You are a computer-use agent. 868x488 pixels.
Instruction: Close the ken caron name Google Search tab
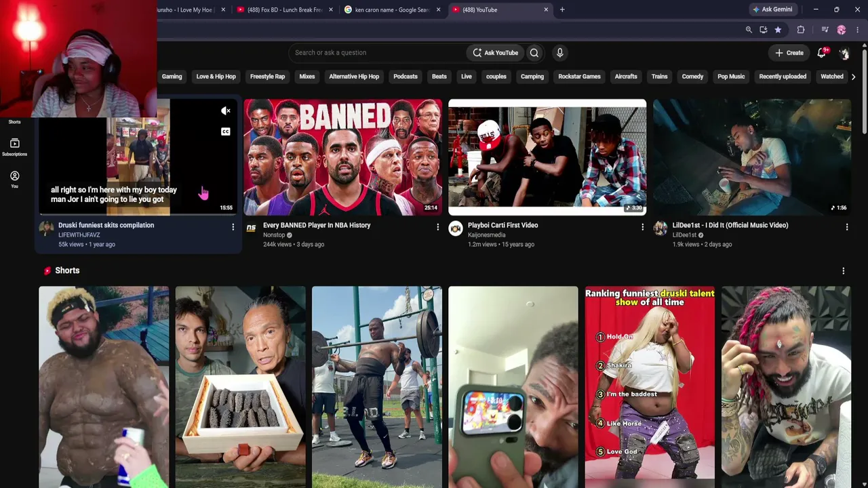[x=438, y=9]
